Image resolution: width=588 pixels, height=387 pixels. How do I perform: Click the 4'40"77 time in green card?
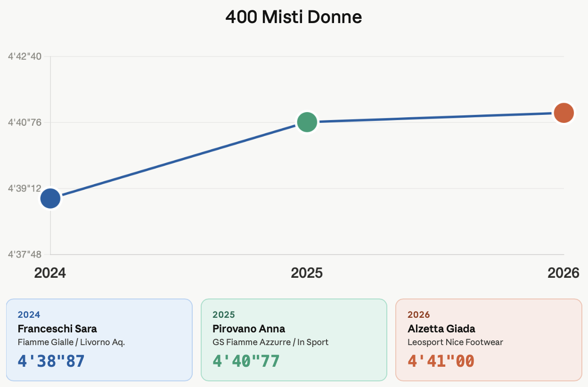tap(246, 361)
